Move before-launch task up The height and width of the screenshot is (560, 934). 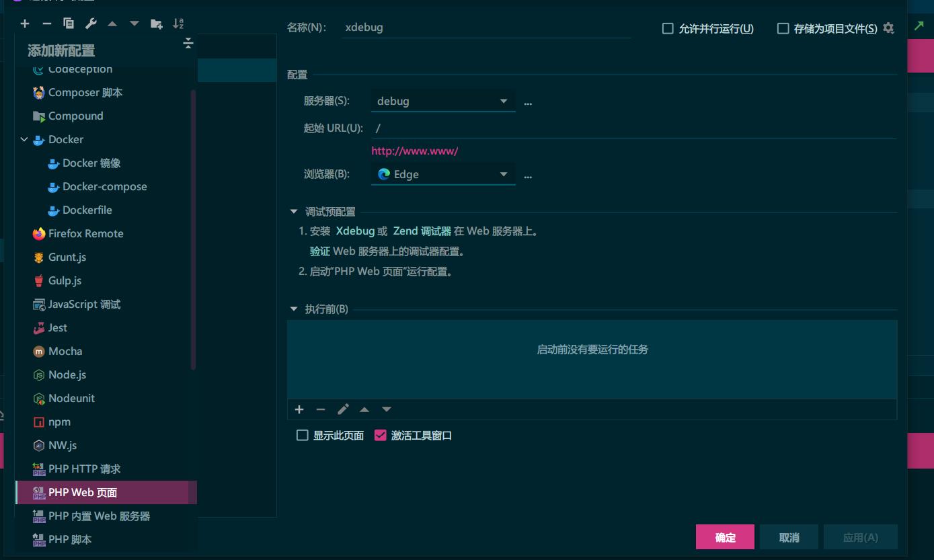[364, 409]
